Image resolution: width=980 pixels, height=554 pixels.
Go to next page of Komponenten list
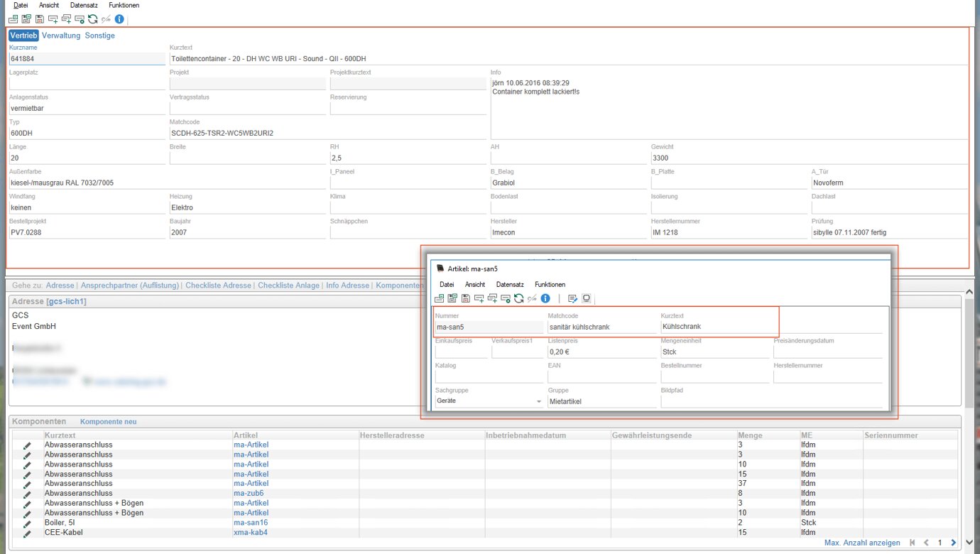[953, 543]
